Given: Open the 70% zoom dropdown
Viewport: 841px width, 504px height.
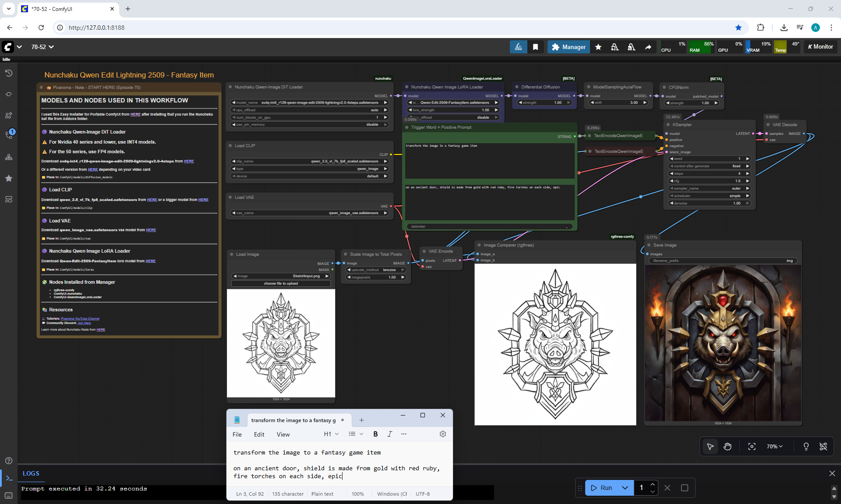Looking at the screenshot, I should coord(774,446).
